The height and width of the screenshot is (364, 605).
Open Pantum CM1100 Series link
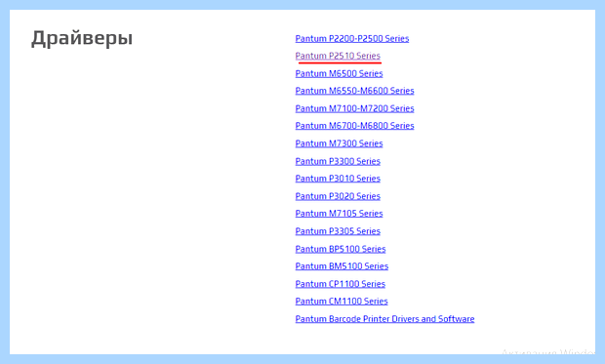342,302
